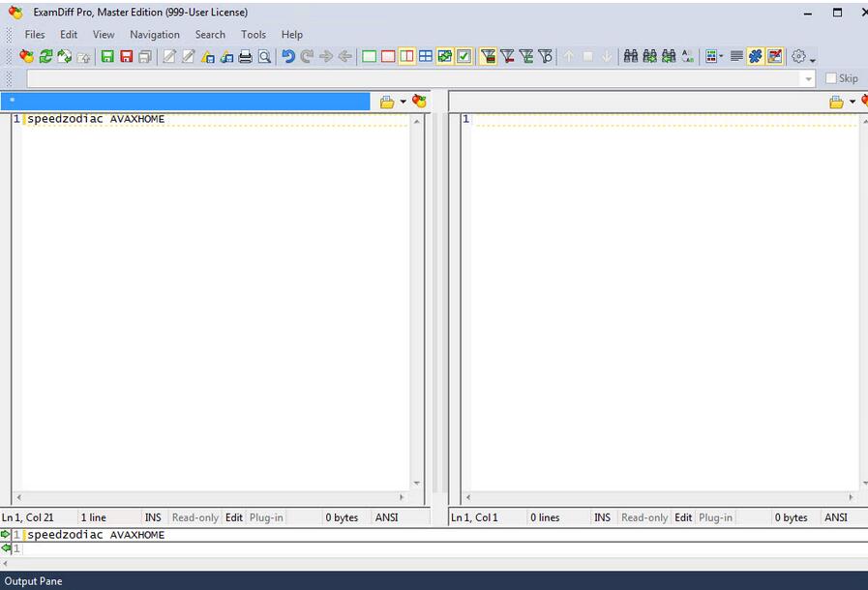Open the View menu
Screen dimensions: 868x590
pos(104,34)
